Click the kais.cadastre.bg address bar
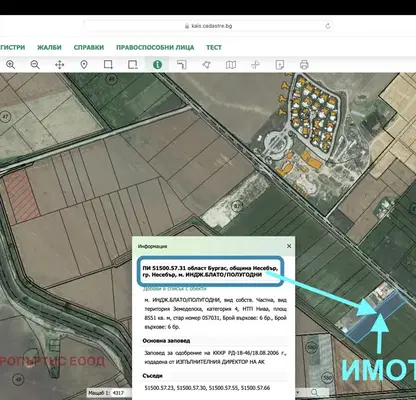 (208, 26)
